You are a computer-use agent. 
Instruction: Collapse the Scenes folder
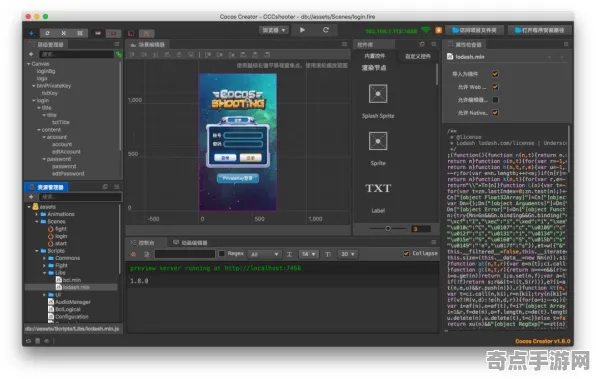(37, 222)
